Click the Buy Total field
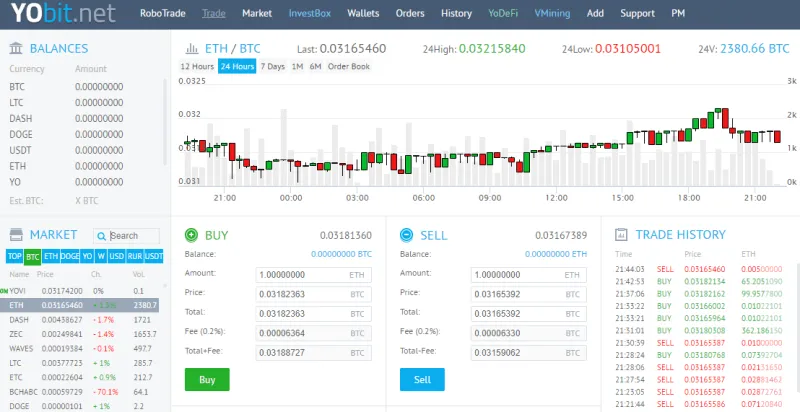This screenshot has width=800, height=412. pos(313,314)
